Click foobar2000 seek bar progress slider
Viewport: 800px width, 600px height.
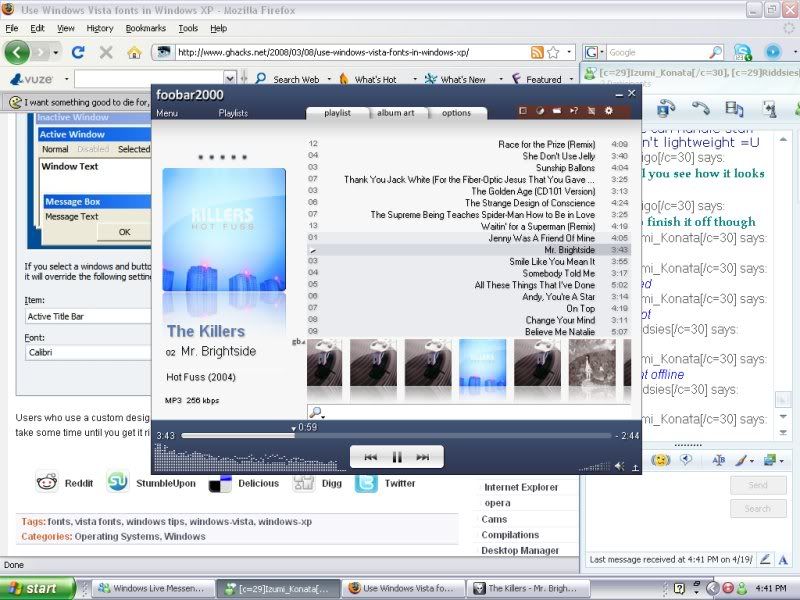click(396, 436)
